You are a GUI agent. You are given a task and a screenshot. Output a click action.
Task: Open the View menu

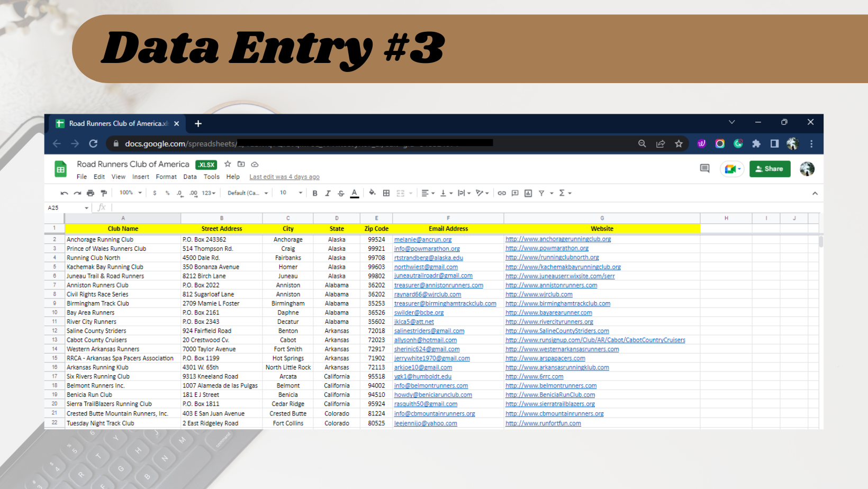[x=119, y=177]
